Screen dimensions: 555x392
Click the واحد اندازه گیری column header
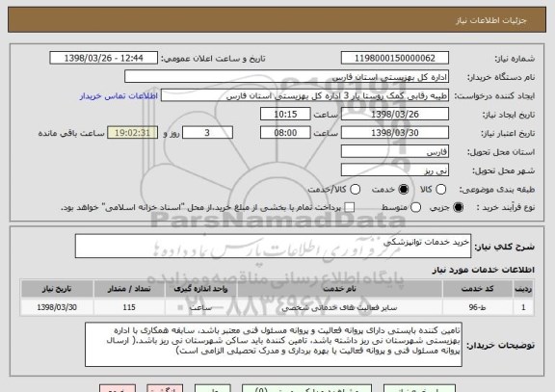200,289
